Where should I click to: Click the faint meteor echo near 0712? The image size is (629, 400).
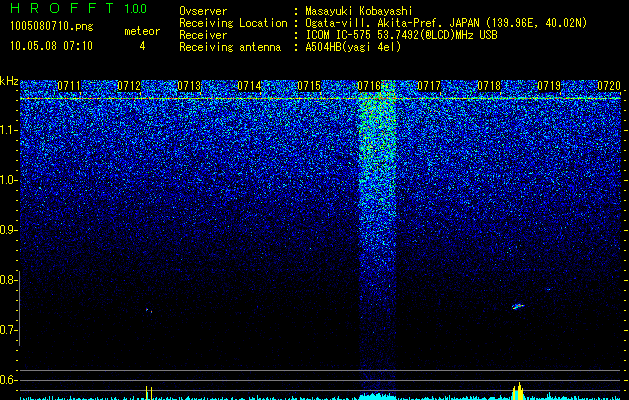click(x=149, y=310)
